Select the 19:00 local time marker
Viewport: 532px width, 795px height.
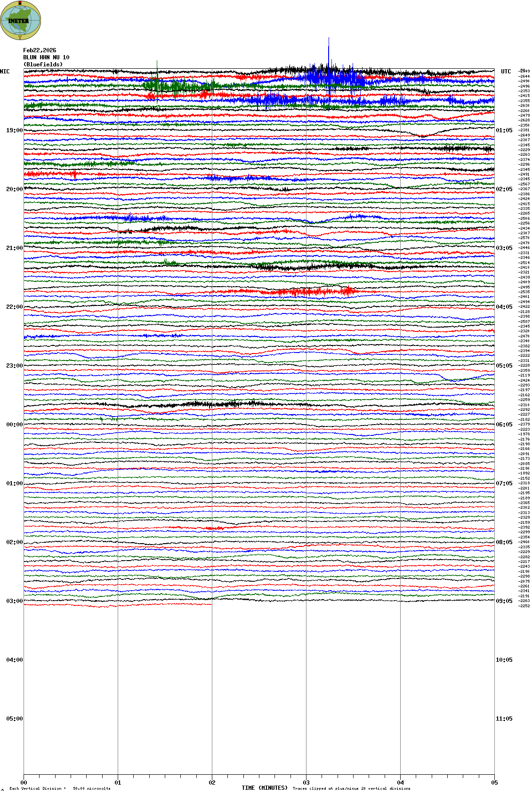click(14, 130)
